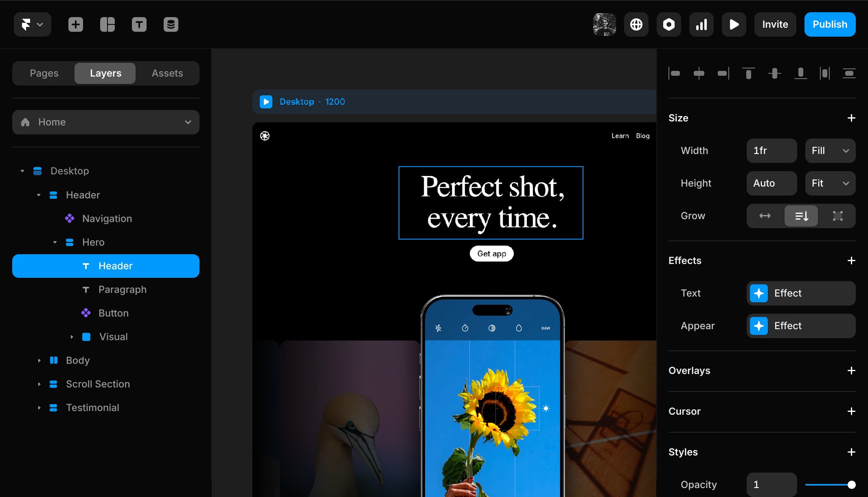
Task: Toggle distribute horizontally alignment
Action: click(x=824, y=73)
